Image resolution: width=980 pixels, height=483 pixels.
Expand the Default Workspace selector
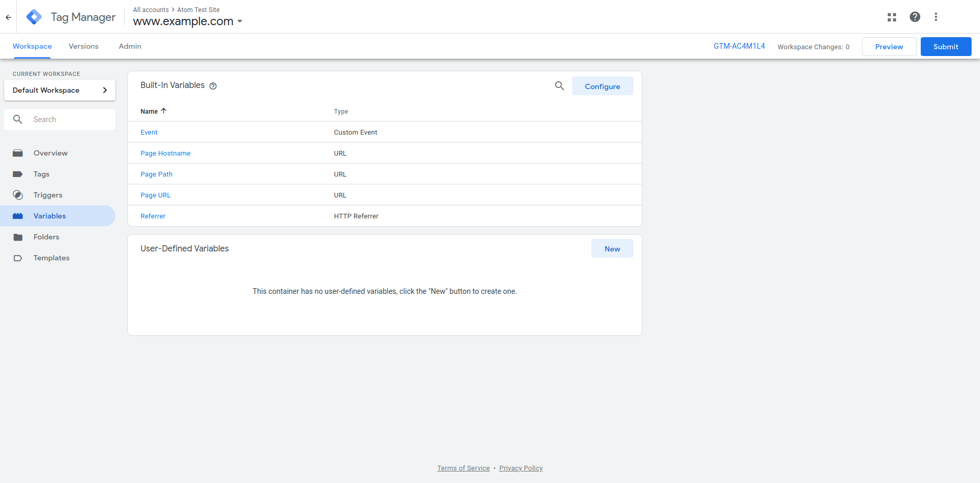point(60,90)
